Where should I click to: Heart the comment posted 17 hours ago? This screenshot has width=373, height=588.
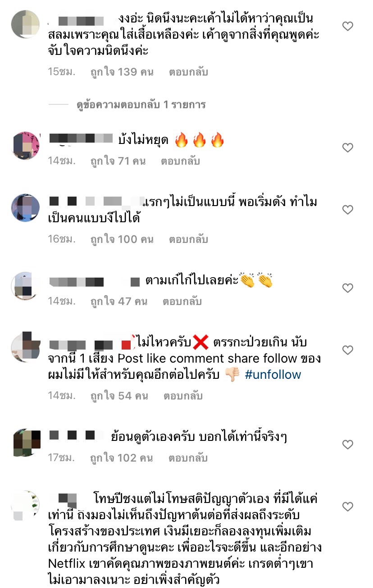pyautogui.click(x=347, y=444)
